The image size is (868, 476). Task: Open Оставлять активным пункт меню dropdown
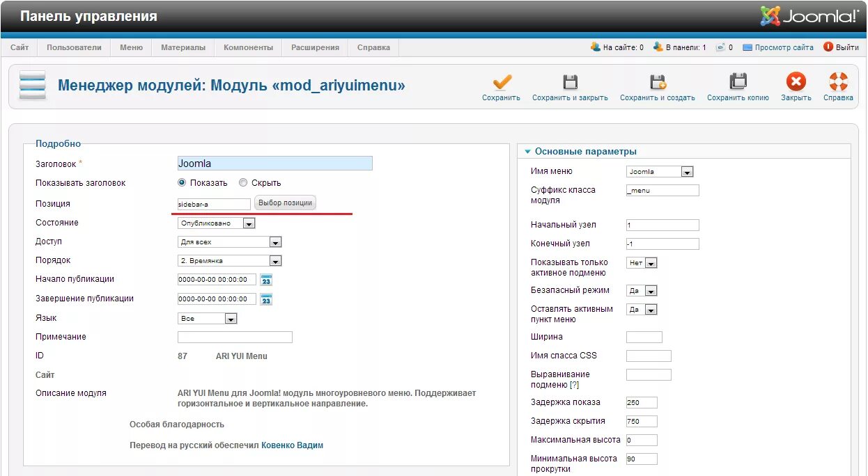coord(642,310)
